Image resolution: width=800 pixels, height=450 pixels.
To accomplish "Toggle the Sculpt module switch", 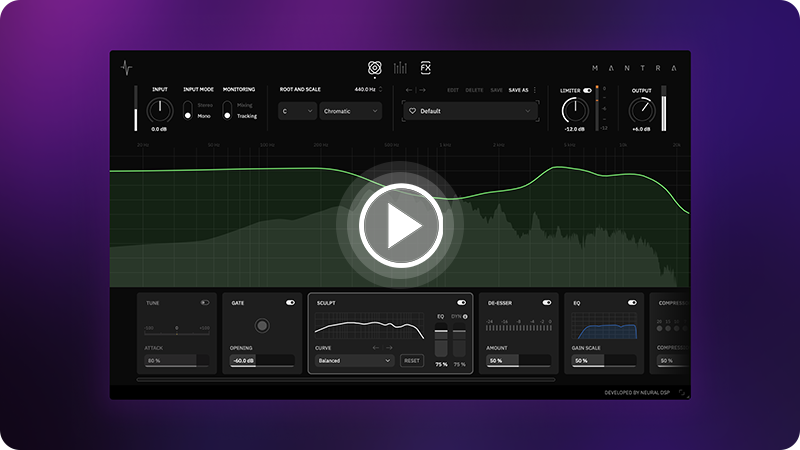I will click(x=461, y=303).
